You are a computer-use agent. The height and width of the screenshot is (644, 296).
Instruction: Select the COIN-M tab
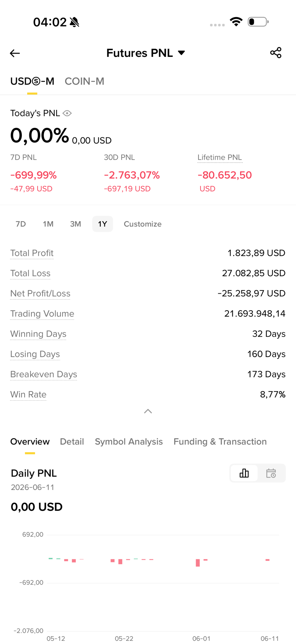coord(84,81)
